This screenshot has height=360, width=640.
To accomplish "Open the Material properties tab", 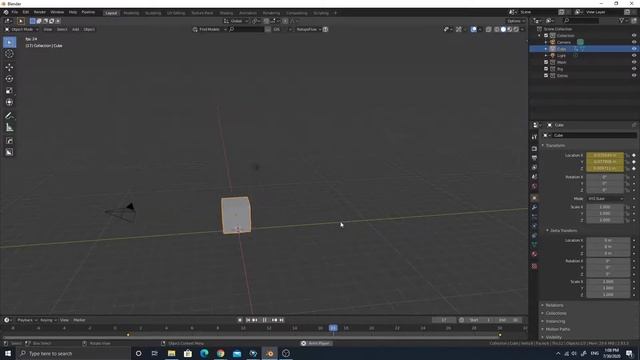I will click(534, 254).
